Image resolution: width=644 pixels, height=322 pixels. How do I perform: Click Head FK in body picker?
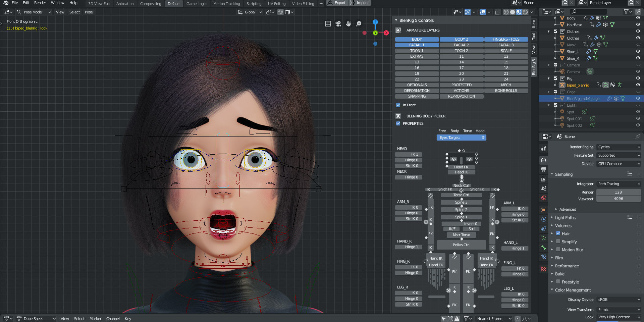(x=461, y=167)
